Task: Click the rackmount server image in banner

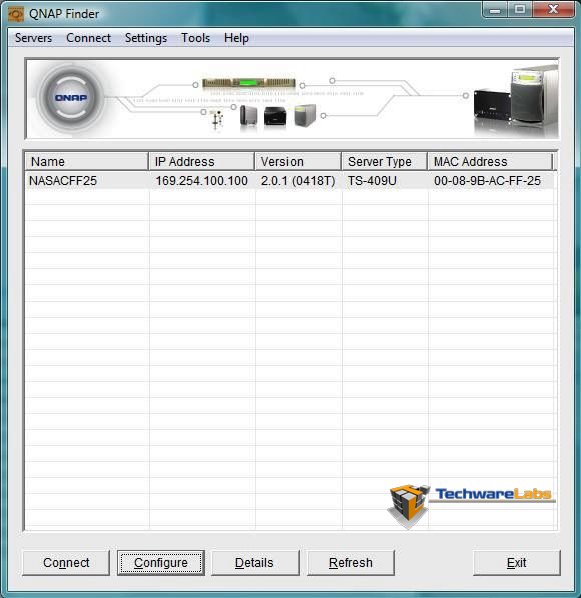Action: tap(249, 83)
